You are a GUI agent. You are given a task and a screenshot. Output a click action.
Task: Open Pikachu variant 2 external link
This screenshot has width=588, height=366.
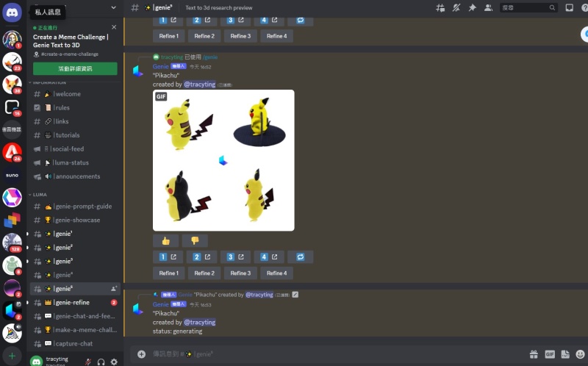coord(201,257)
